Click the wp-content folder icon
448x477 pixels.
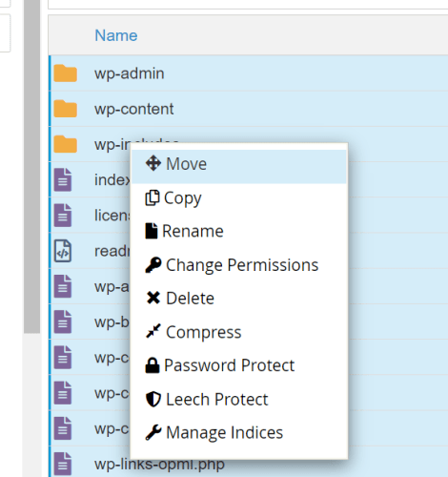point(65,109)
